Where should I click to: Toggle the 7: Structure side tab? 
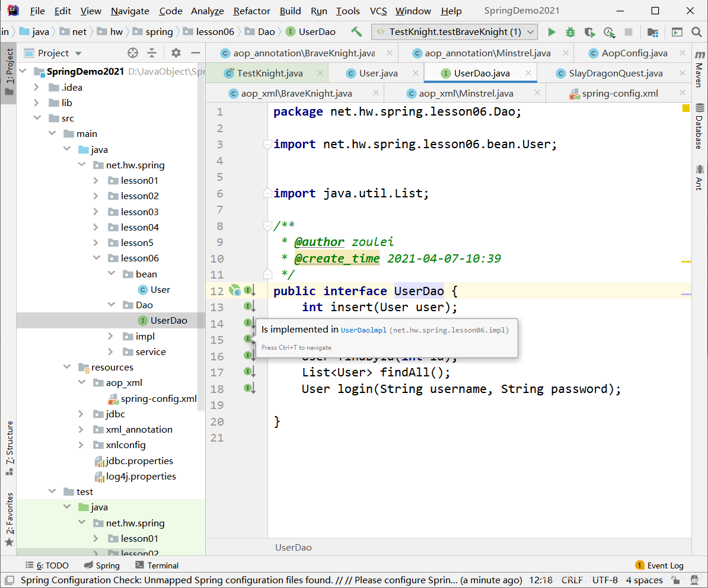coord(9,448)
